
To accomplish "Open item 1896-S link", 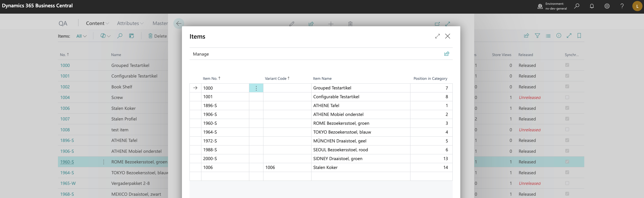I will pos(67,140).
